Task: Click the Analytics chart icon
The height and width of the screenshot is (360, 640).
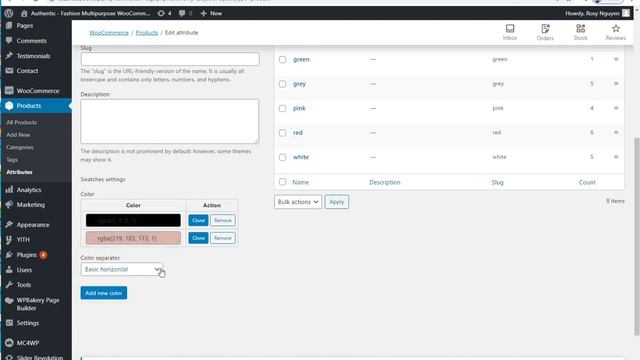Action: coord(9,189)
